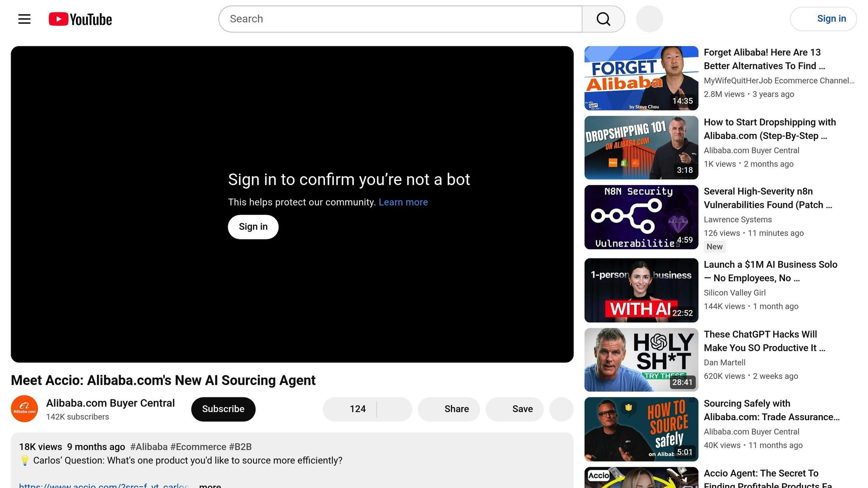The height and width of the screenshot is (488, 868).
Task: Open the hamburger guide menu
Action: [x=24, y=19]
